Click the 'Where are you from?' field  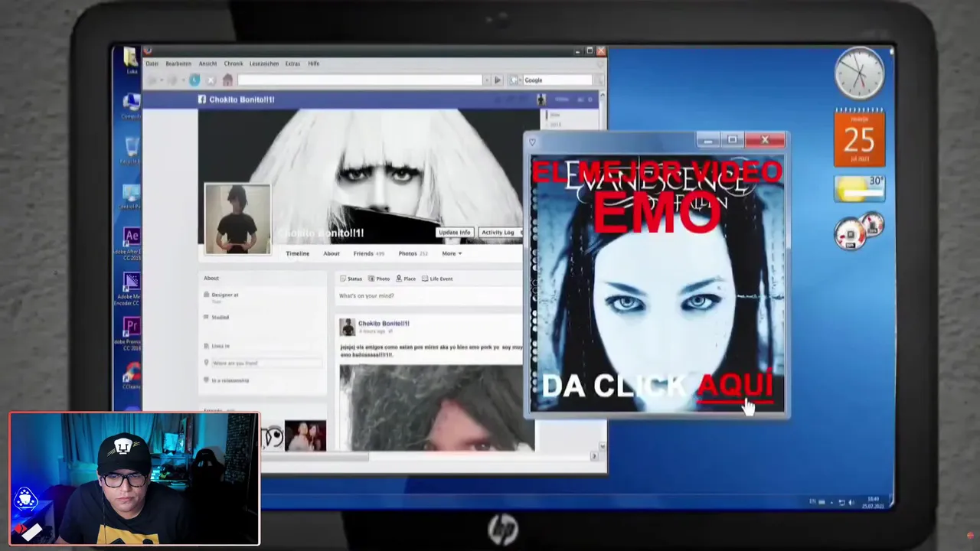266,363
